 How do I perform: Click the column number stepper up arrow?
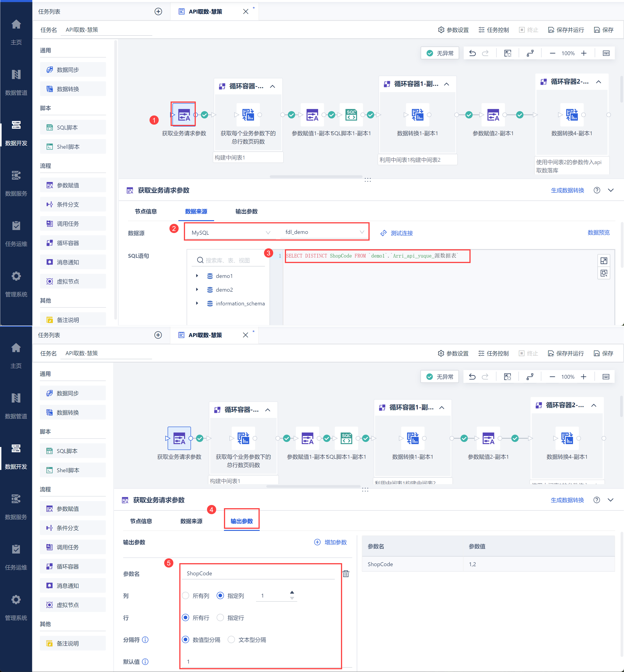point(292,592)
